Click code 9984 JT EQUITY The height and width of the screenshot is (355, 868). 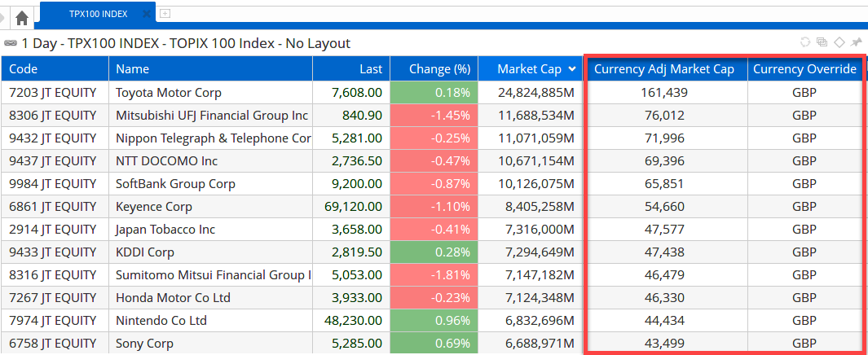[x=53, y=183]
